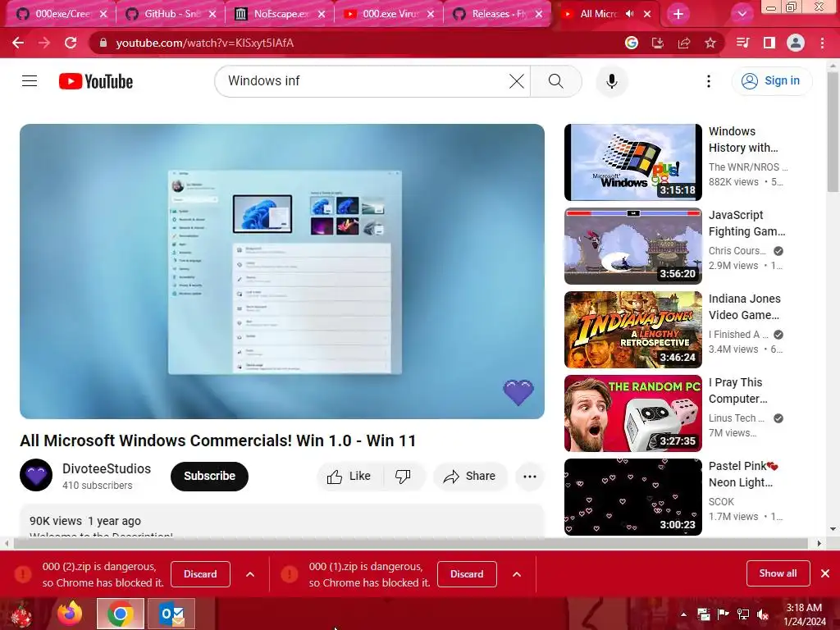Go back to the previous page

pyautogui.click(x=18, y=43)
